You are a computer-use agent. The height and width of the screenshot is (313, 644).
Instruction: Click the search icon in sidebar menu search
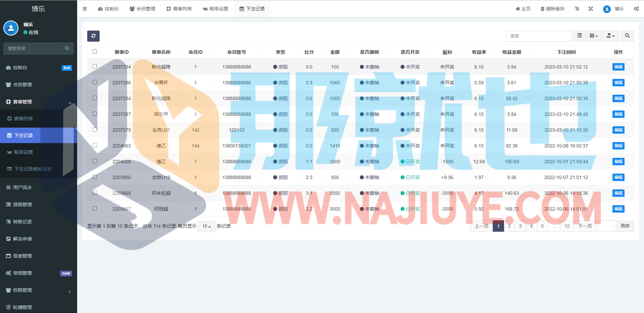[x=67, y=48]
